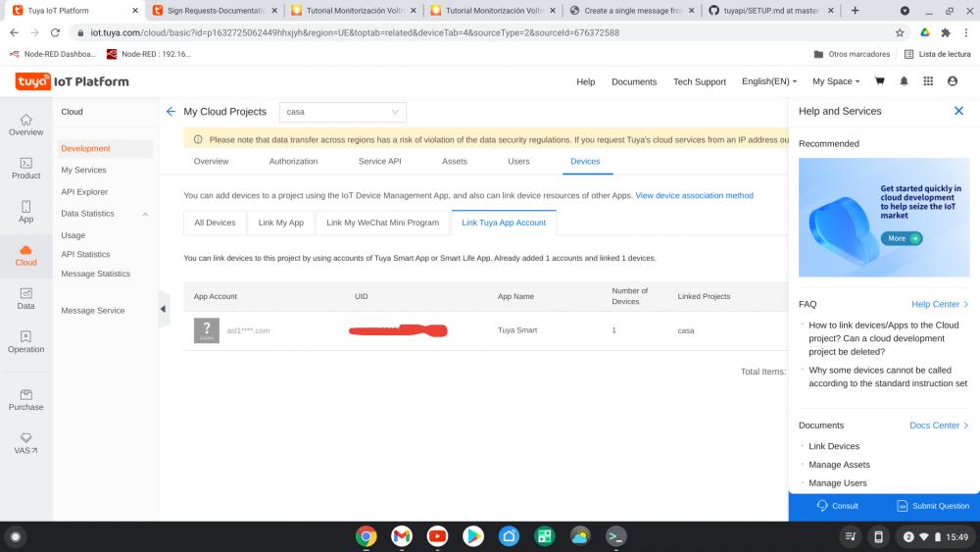The image size is (980, 552).
Task: Select the Link My App sub-tab
Action: [x=281, y=223]
